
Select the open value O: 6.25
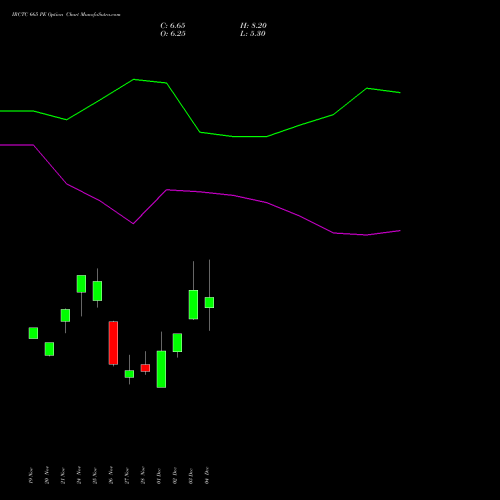pyautogui.click(x=173, y=34)
